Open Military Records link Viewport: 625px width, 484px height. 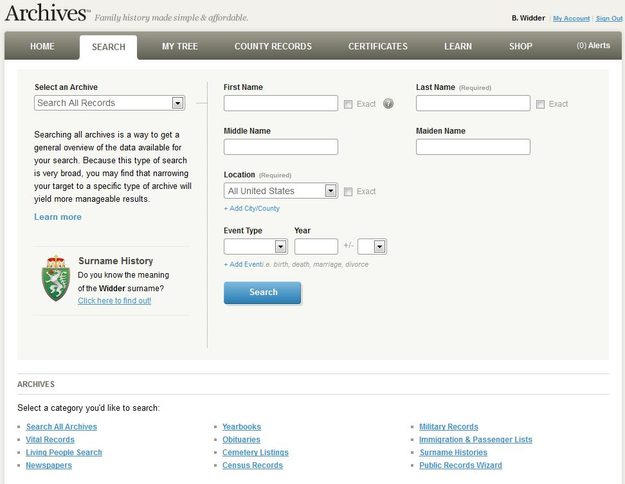click(x=448, y=427)
